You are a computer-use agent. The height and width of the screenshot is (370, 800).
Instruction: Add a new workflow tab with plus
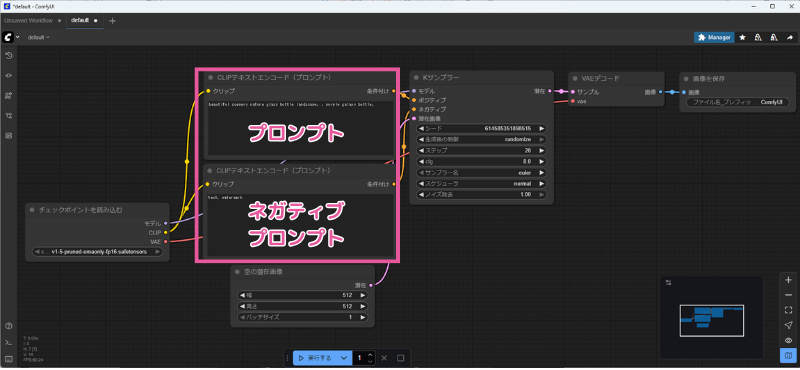coord(113,20)
